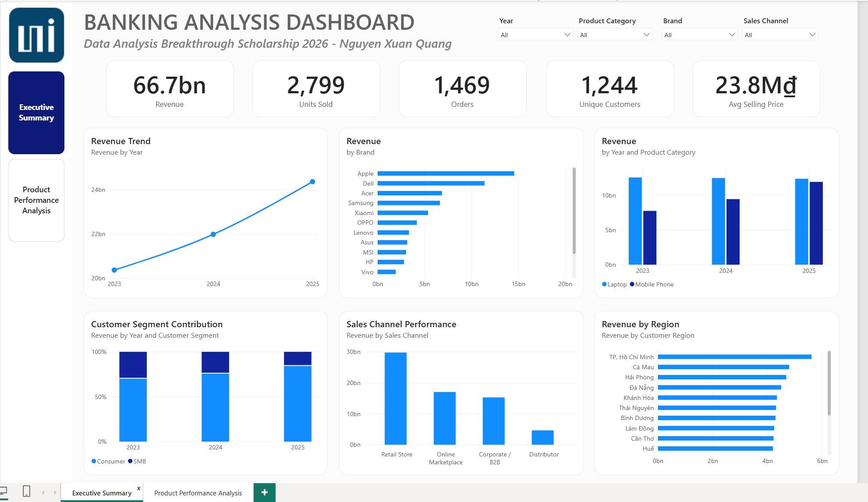Click the Revenue Trend chart title
Screen dimensions: 868x502
pyautogui.click(x=121, y=141)
